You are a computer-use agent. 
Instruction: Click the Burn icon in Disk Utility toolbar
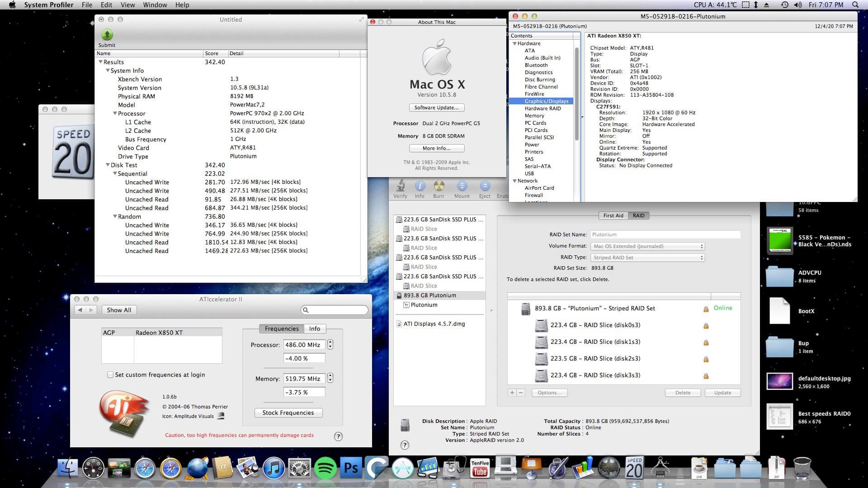pyautogui.click(x=439, y=186)
